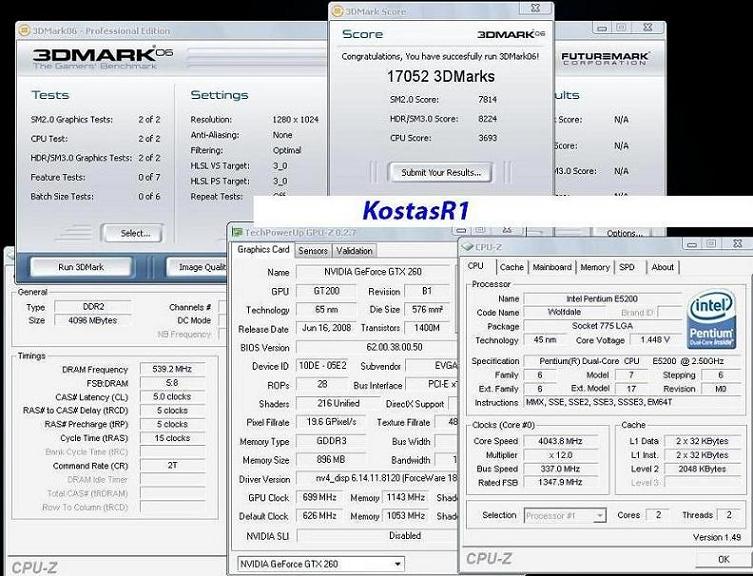753x576 pixels.
Task: Click the Pixel Fillrate value 19.6 GPixel/s
Action: coord(331,422)
